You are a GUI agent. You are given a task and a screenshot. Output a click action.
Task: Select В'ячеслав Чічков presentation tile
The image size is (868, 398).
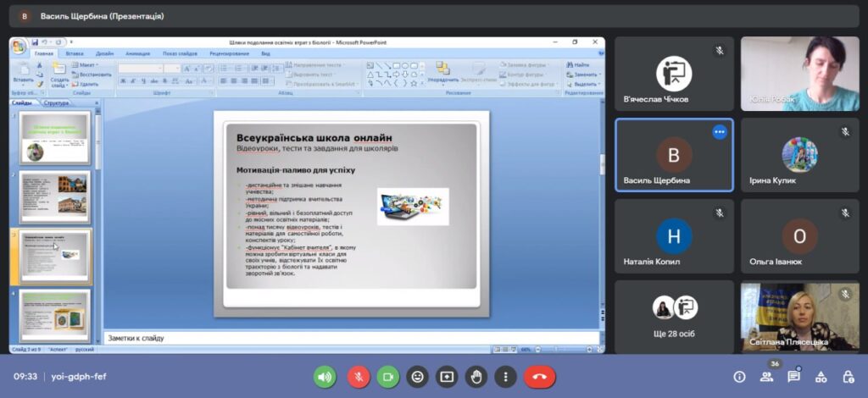(674, 74)
